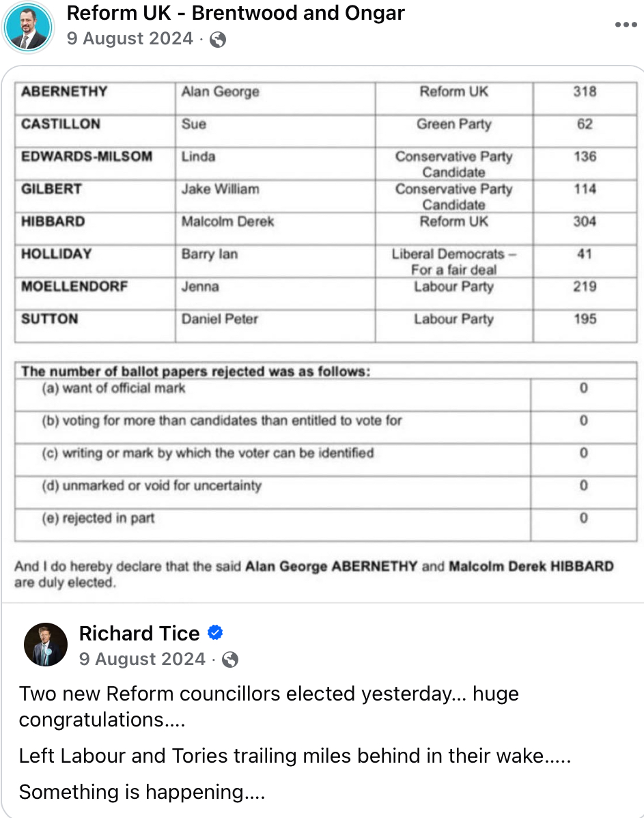Open the three-dot post options menu
644x818 pixels.
[626, 25]
